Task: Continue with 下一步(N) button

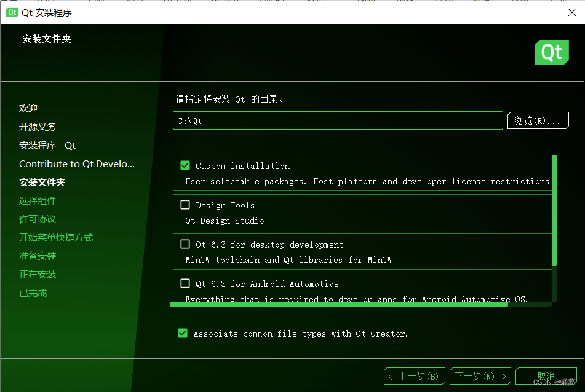Action: coord(480,377)
